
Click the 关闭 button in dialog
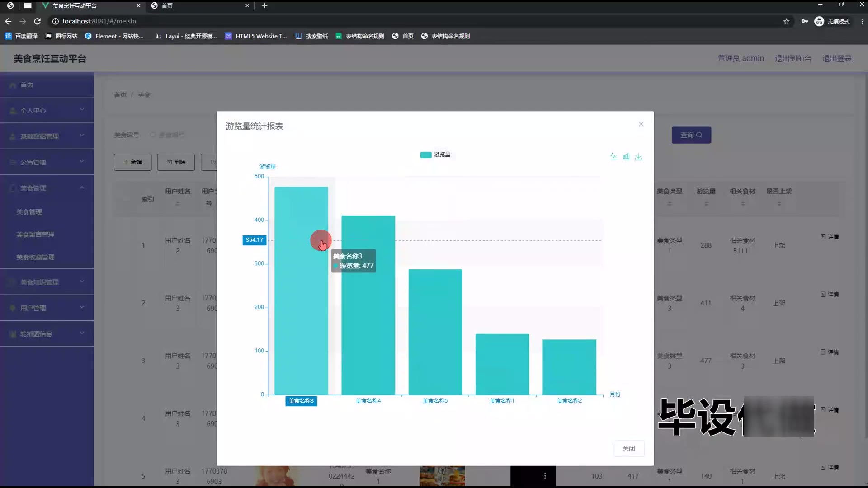628,448
